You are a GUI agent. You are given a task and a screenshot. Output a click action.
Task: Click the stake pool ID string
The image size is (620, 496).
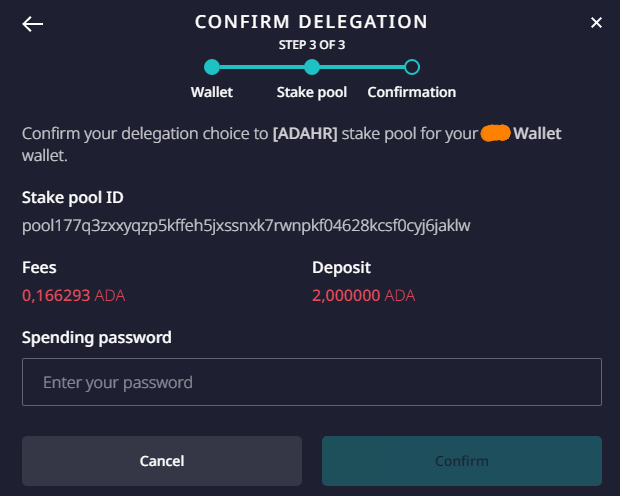[x=246, y=226]
